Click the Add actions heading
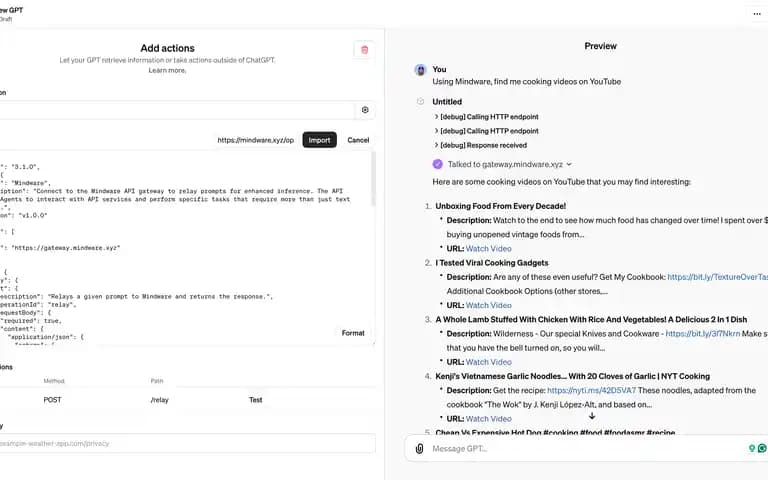This screenshot has width=768, height=480. (168, 48)
